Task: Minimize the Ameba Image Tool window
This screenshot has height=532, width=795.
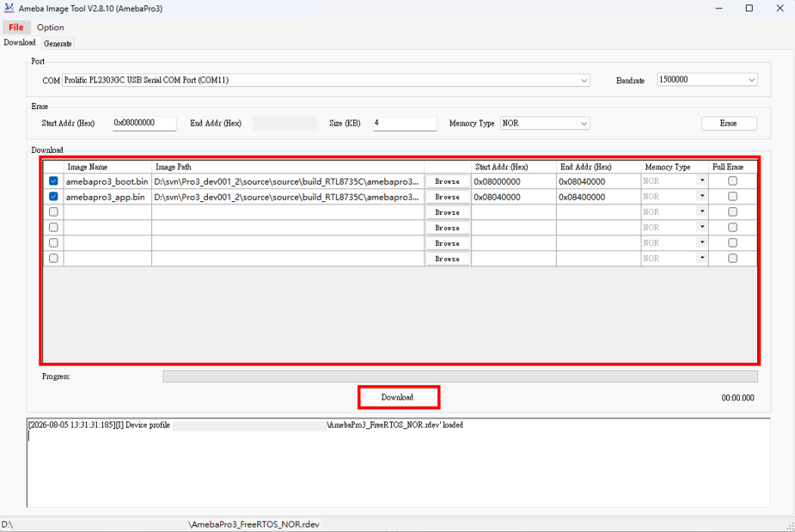Action: click(x=719, y=9)
